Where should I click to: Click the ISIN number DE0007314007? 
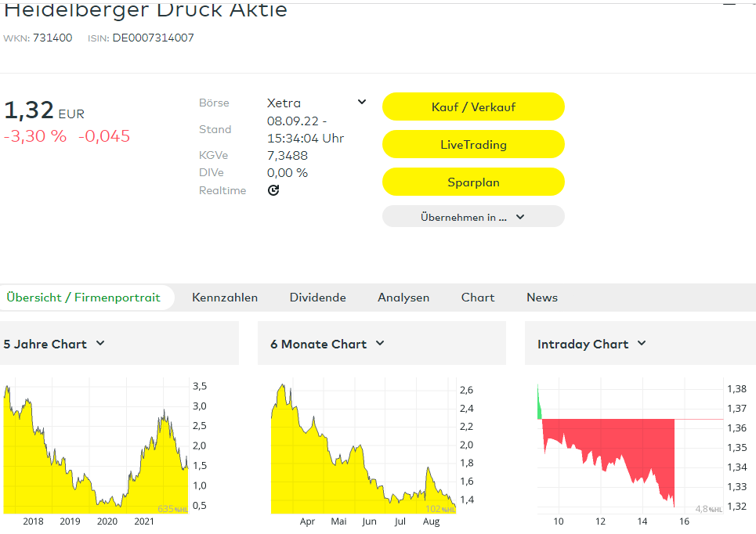(153, 38)
